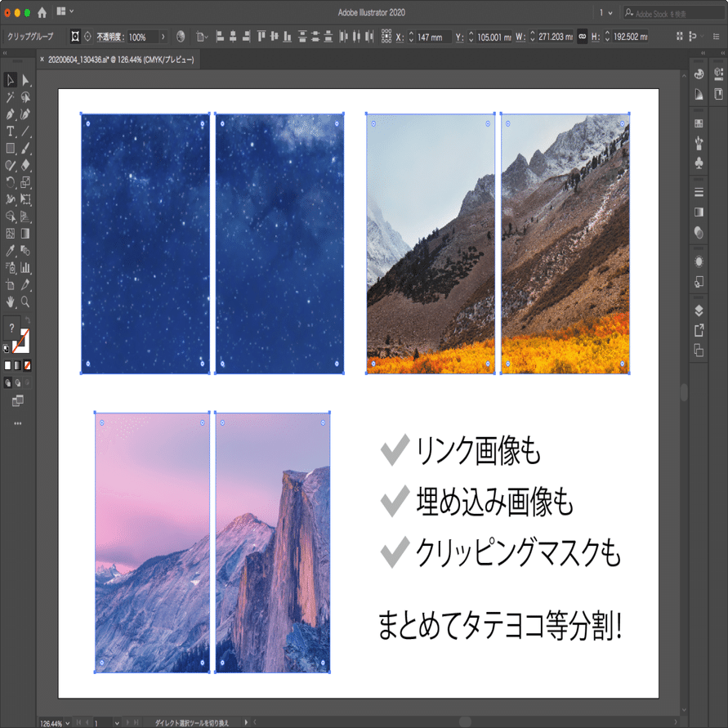Click the Discover help button in the toolbar
This screenshot has width=728, height=728.
[11, 325]
